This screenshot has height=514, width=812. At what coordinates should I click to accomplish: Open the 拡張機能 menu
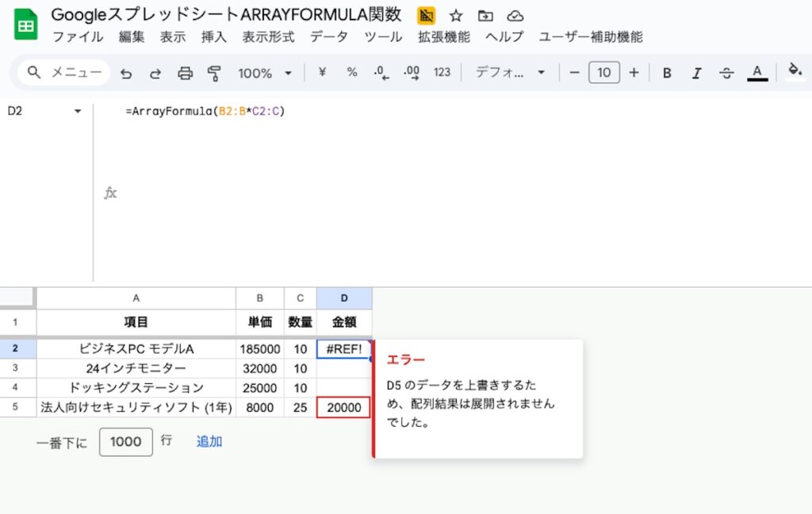click(x=444, y=36)
